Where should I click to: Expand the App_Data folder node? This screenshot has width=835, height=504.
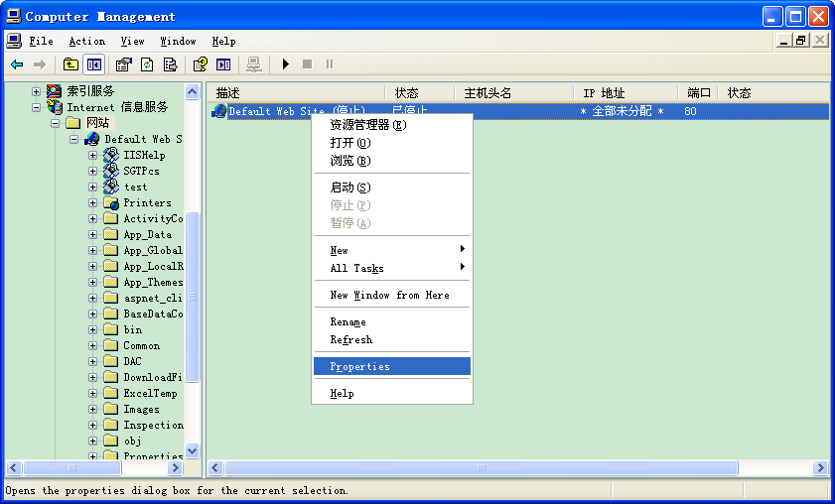pyautogui.click(x=93, y=235)
